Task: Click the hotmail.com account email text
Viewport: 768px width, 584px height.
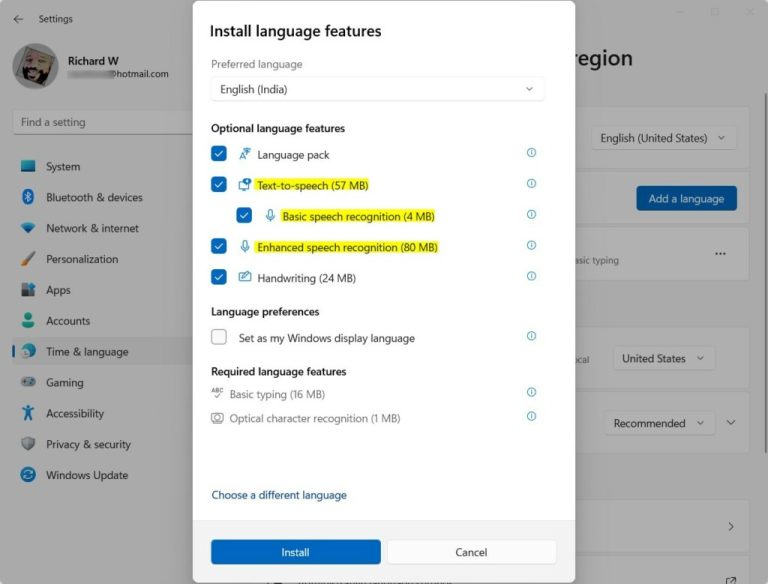Action: (x=118, y=74)
